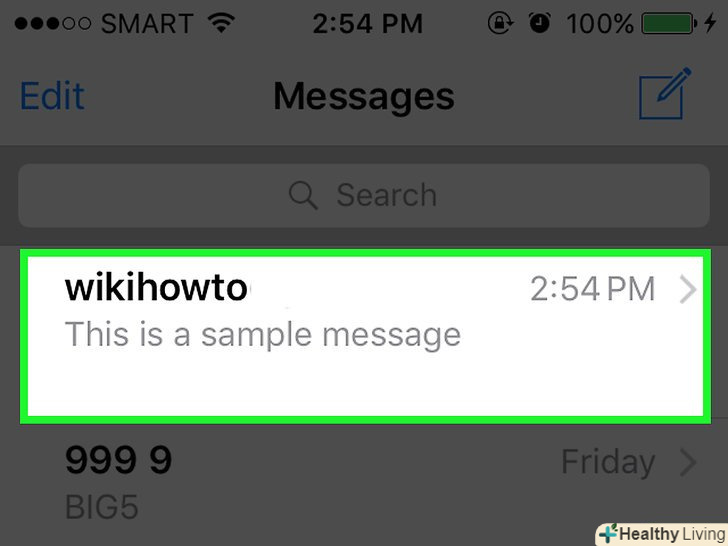Tap the magnifying glass search icon

coord(303,195)
